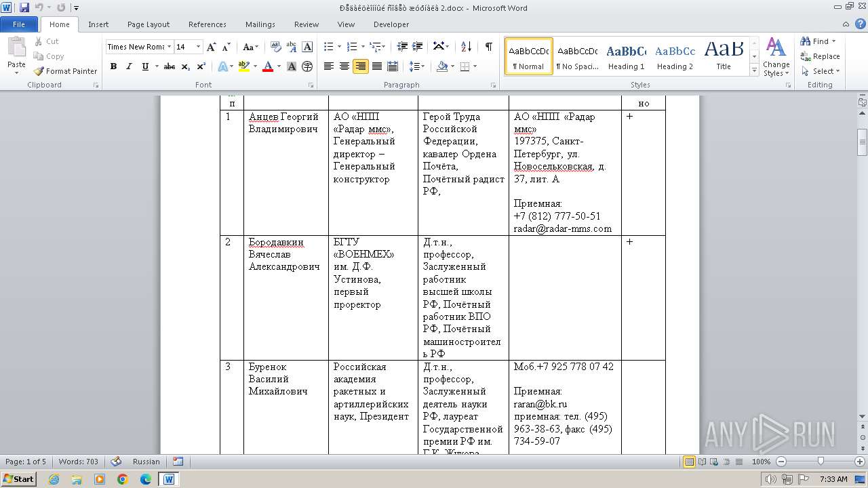Apply text highlight color
The width and height of the screenshot is (868, 488).
point(243,66)
